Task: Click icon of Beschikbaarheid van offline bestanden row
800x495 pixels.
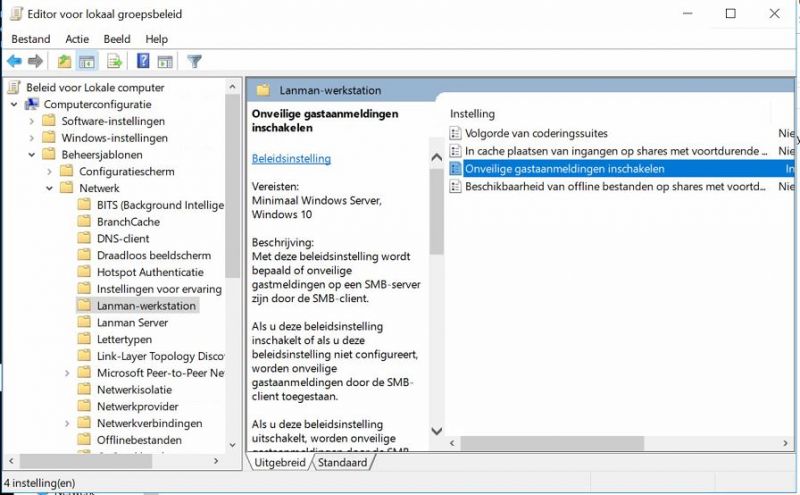Action: point(455,187)
